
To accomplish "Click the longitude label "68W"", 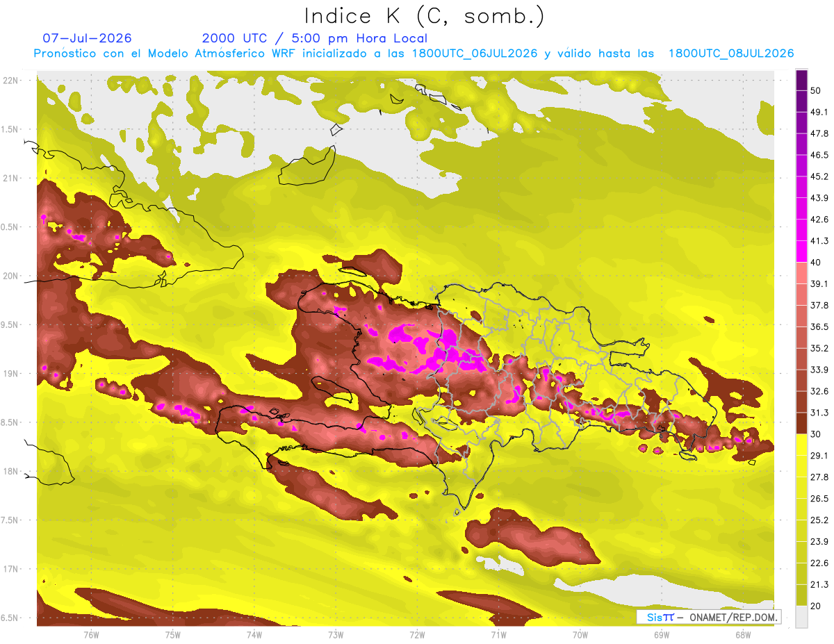I will (742, 635).
